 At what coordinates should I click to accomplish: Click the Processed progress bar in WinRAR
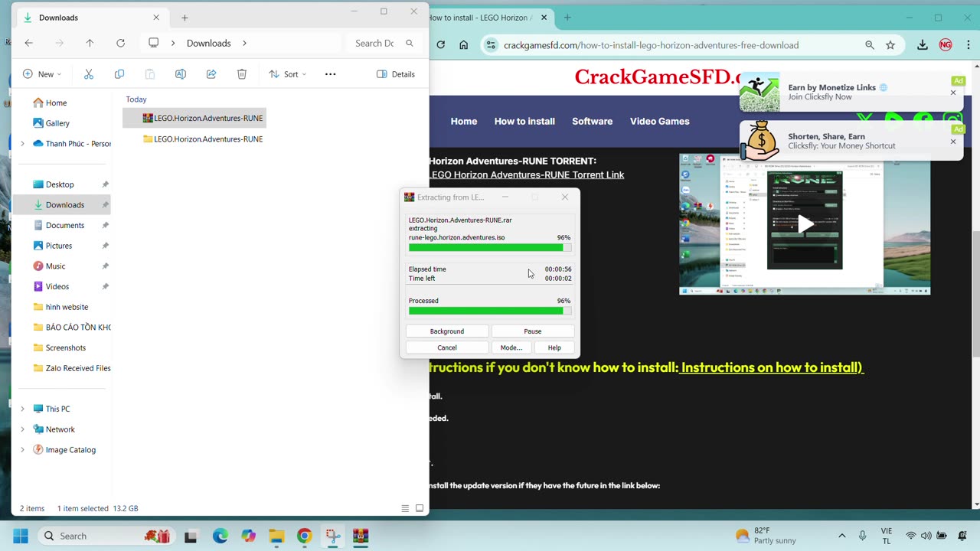tap(490, 311)
